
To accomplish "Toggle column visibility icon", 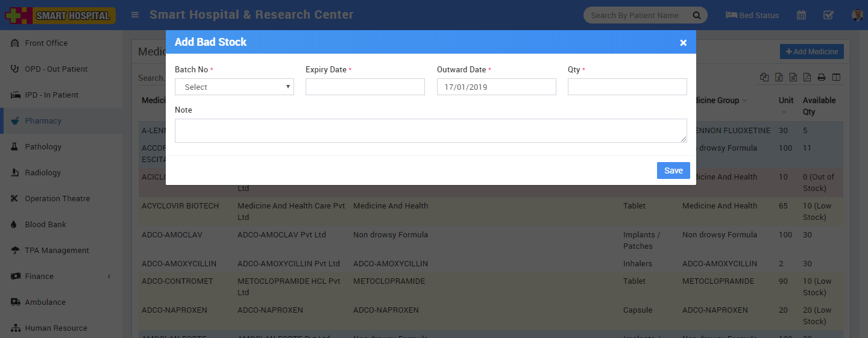I will coord(835,77).
